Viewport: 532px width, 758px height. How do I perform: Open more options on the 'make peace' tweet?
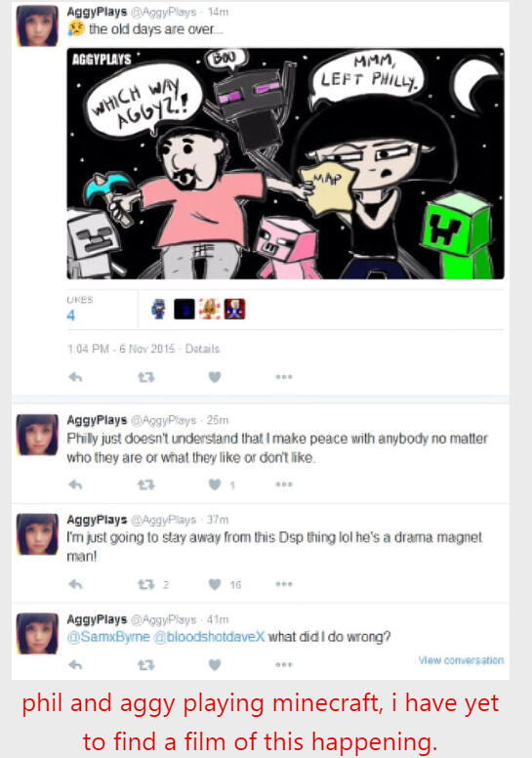(284, 484)
